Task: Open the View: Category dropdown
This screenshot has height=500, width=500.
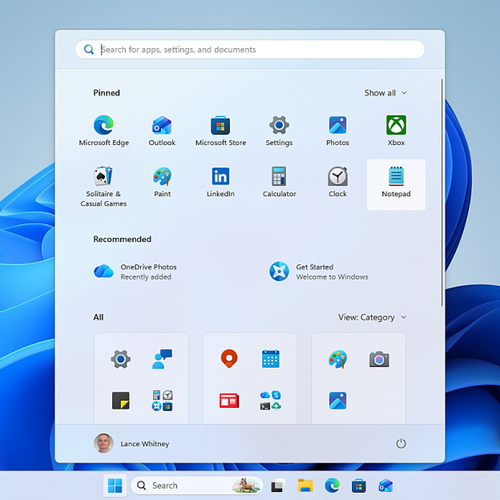Action: [x=372, y=317]
